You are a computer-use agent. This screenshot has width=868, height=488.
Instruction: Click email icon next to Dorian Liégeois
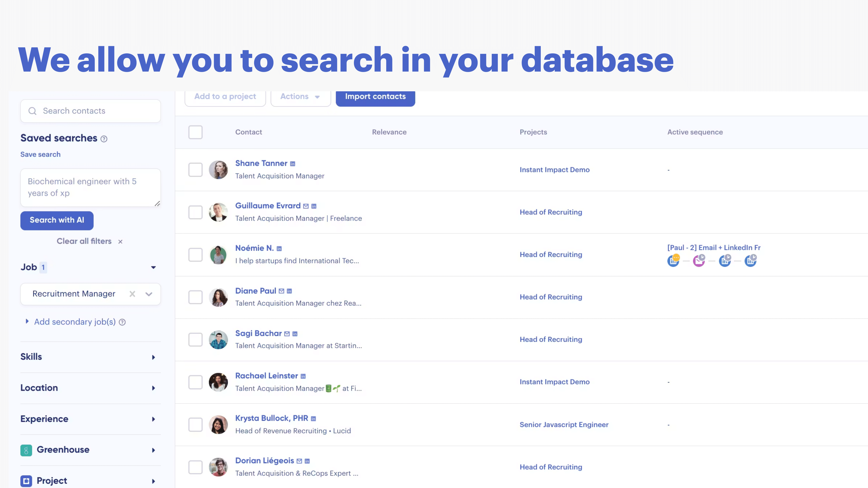[x=299, y=461]
